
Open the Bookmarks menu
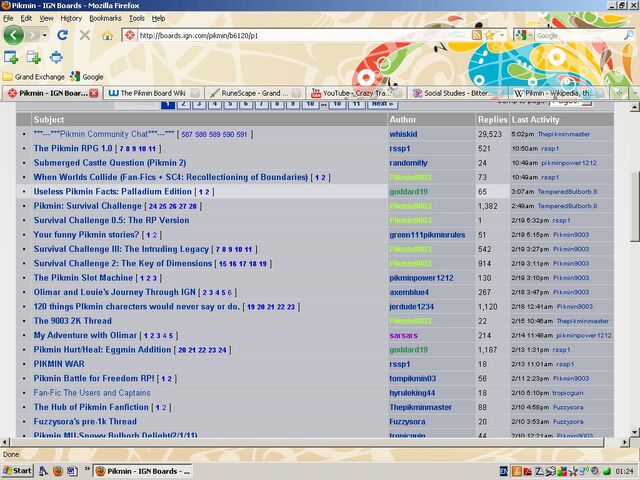(105, 18)
